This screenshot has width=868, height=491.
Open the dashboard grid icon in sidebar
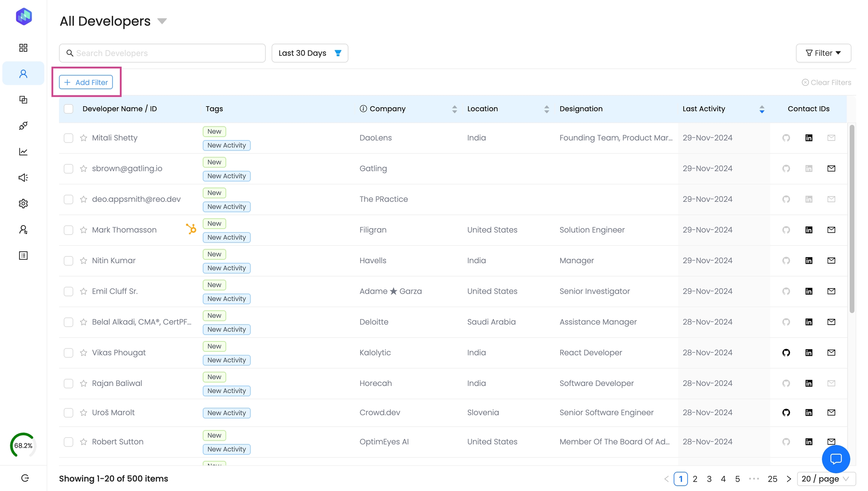point(23,48)
